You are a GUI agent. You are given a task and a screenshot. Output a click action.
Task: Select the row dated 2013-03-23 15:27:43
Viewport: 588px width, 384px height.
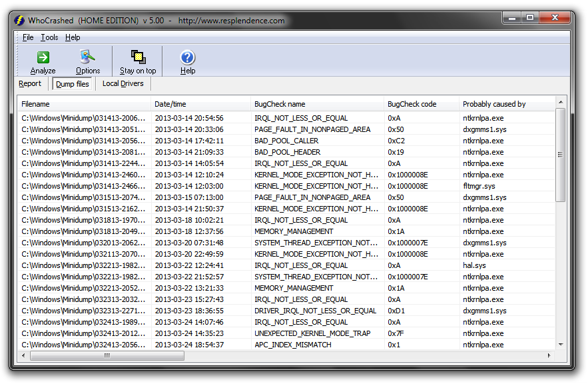point(286,299)
